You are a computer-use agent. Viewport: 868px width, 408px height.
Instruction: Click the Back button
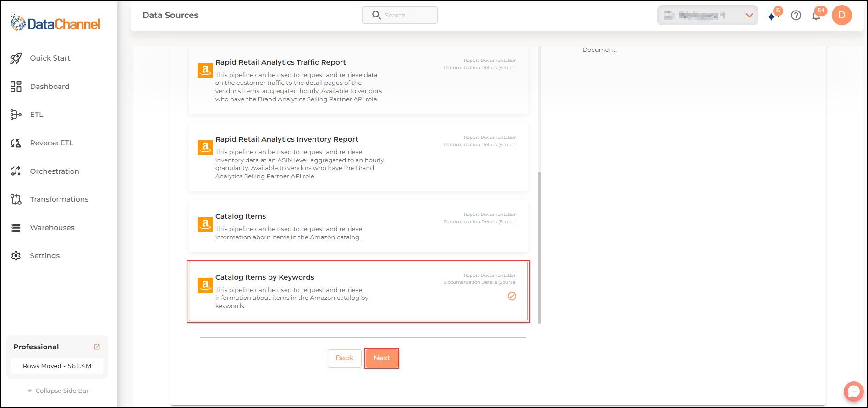coord(345,358)
